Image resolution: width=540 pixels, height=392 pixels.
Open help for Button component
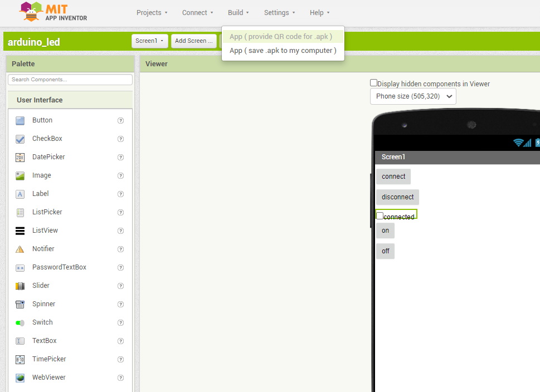(120, 120)
